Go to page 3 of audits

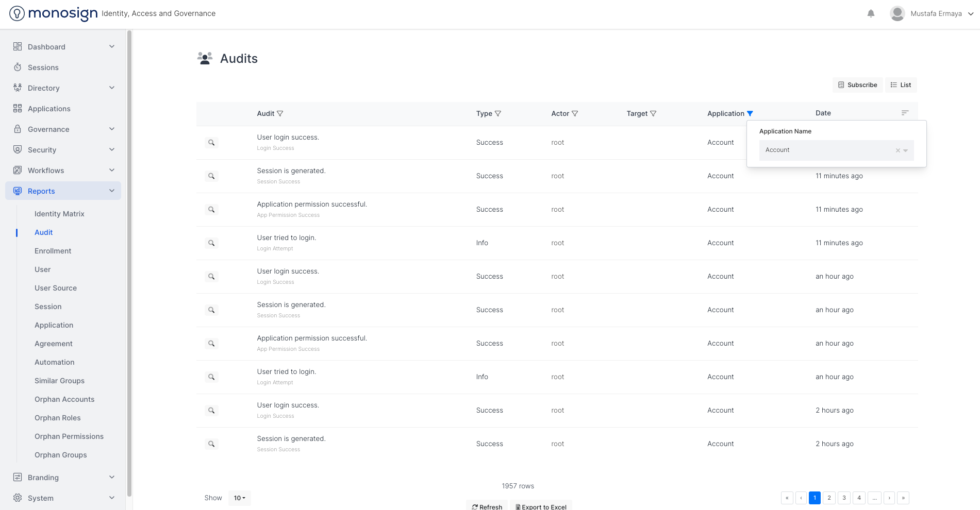(x=844, y=498)
